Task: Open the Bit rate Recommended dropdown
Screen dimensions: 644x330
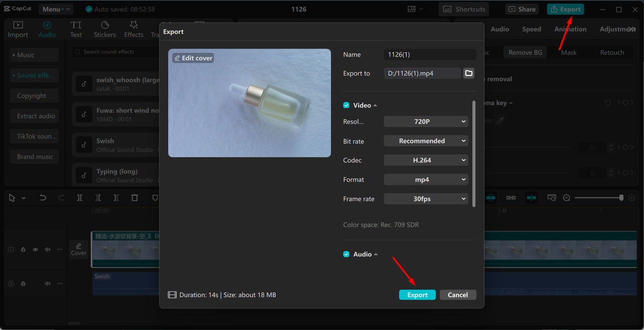Action: point(426,141)
